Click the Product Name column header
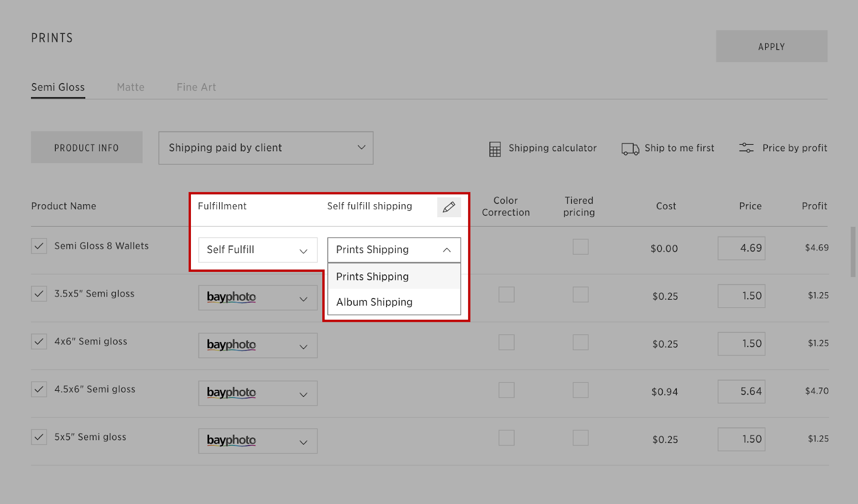This screenshot has height=504, width=858. coord(64,206)
